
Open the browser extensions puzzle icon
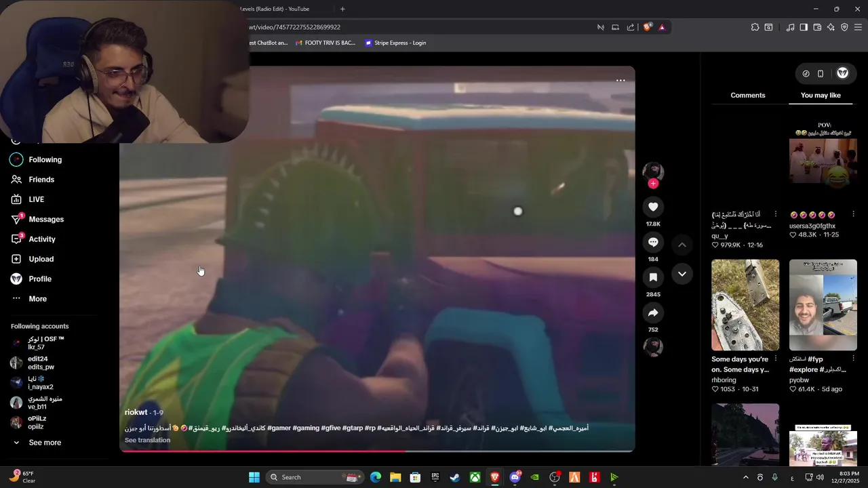pos(755,27)
